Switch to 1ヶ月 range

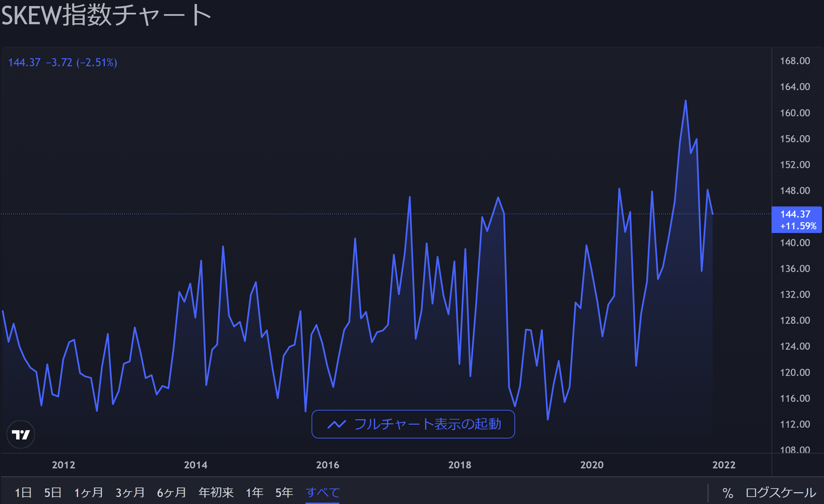click(x=88, y=493)
